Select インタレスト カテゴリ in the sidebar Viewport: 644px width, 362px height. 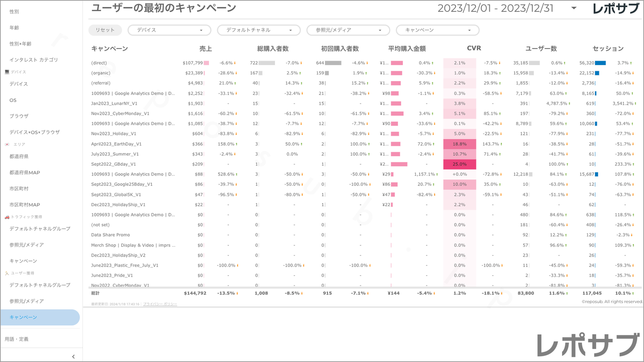tap(34, 60)
